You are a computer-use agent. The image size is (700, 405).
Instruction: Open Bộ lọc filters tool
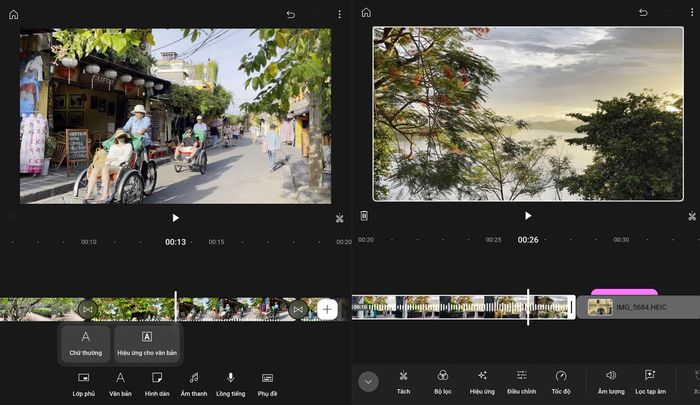pyautogui.click(x=442, y=382)
